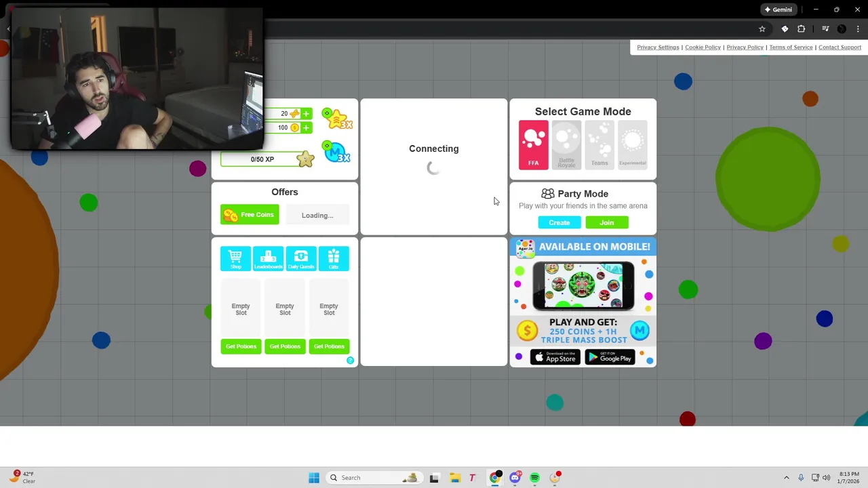The height and width of the screenshot is (488, 868).
Task: Select the Experimental game mode
Action: pyautogui.click(x=633, y=144)
